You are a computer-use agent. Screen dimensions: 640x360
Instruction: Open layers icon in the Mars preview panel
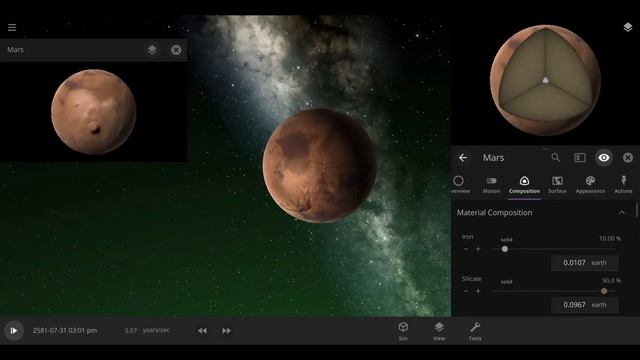[x=152, y=50]
